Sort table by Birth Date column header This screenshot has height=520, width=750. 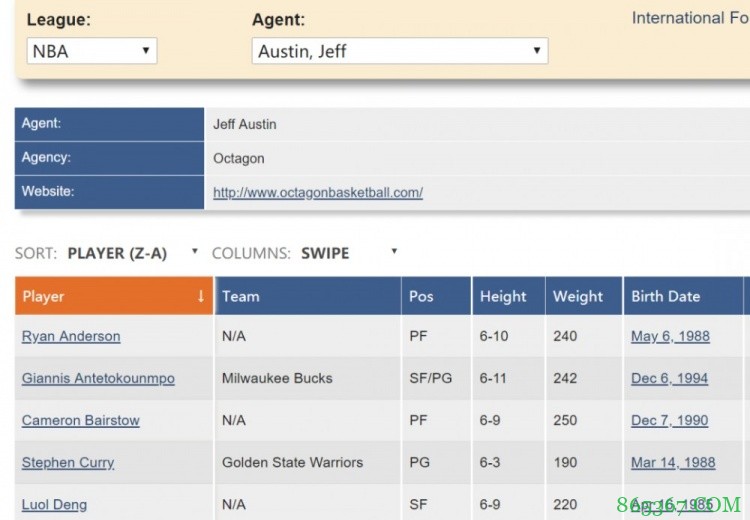coord(665,296)
